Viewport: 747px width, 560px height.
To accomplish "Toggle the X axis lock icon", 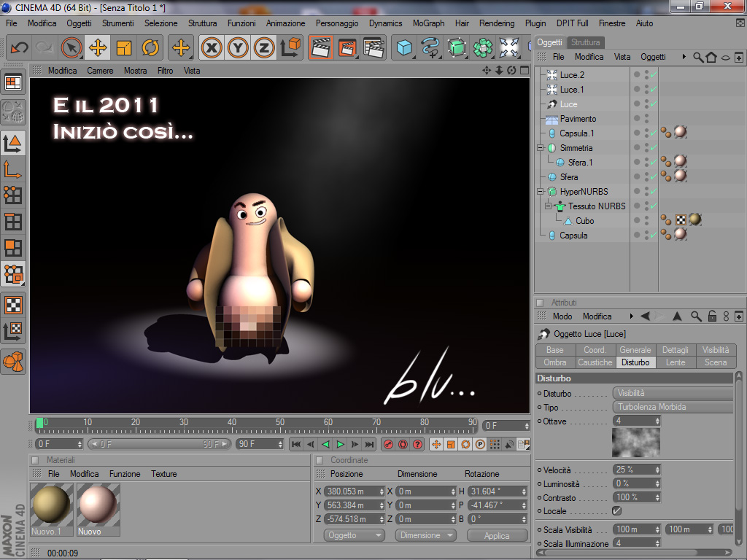I will tap(212, 48).
